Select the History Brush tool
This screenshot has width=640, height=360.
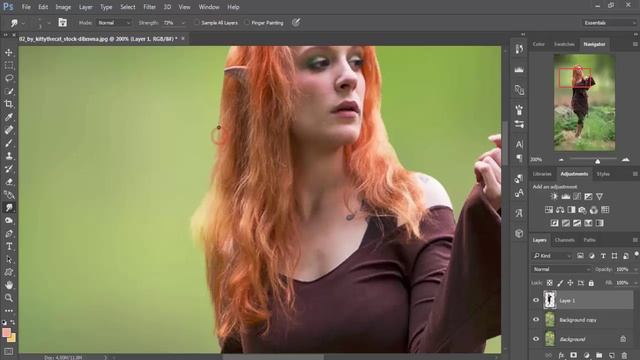(9, 169)
